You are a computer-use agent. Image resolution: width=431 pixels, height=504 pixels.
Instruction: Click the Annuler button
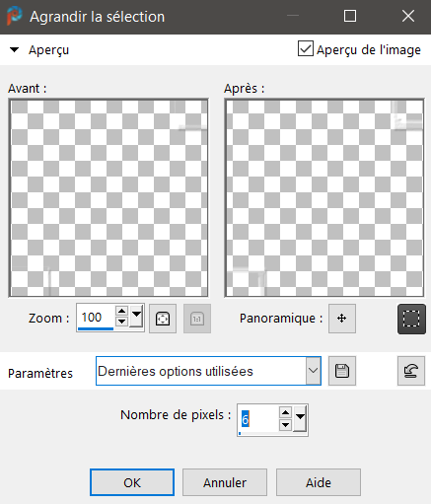pos(225,482)
